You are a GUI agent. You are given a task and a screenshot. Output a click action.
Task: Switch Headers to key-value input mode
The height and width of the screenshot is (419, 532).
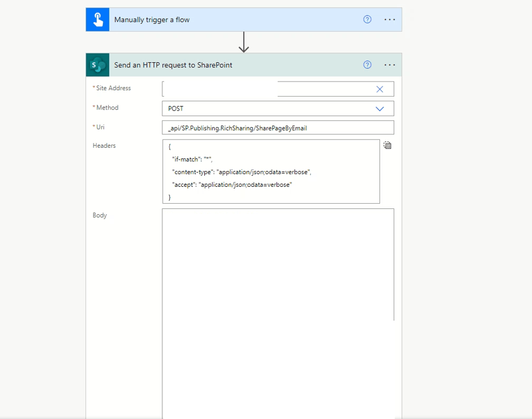click(388, 145)
